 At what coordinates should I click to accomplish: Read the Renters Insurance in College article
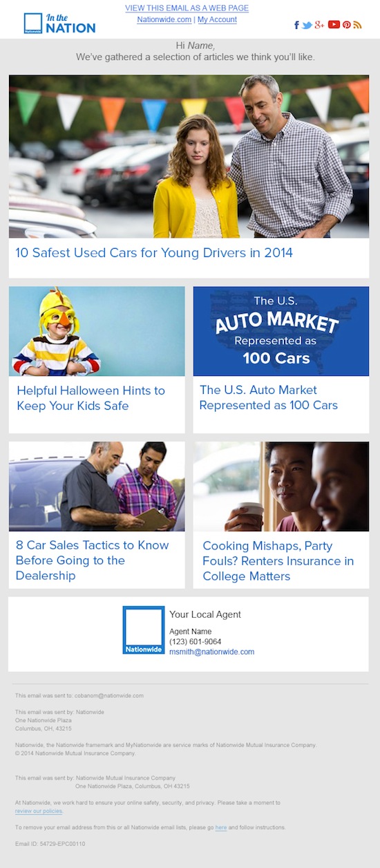(x=278, y=561)
